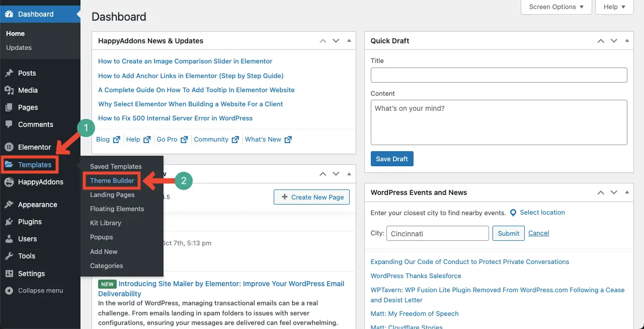Open the Select location link

(x=542, y=213)
